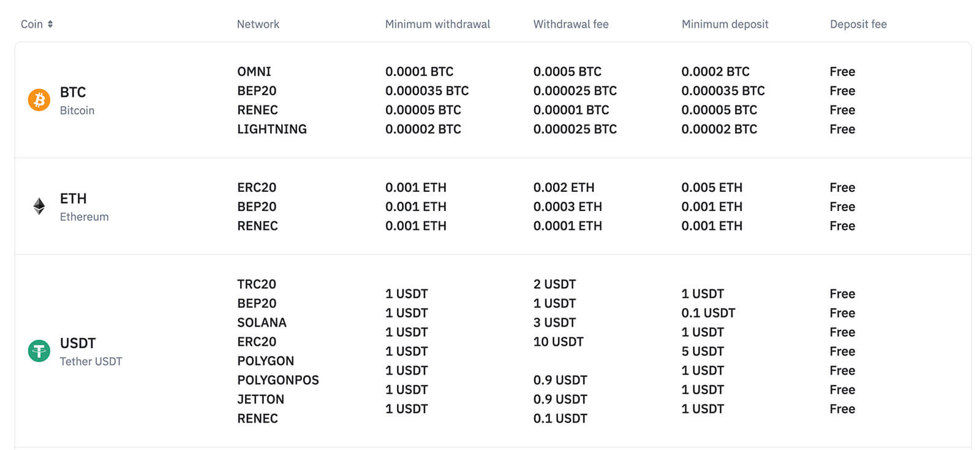Select the TRC20 network row for USDT
Image resolution: width=980 pixels, height=450 pixels.
pyautogui.click(x=257, y=284)
